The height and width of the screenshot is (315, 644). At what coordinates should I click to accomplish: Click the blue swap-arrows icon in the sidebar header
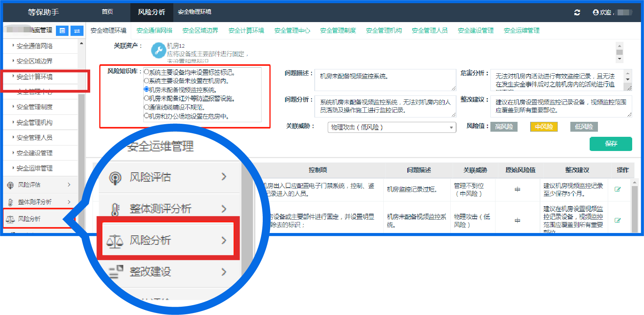[x=77, y=30]
